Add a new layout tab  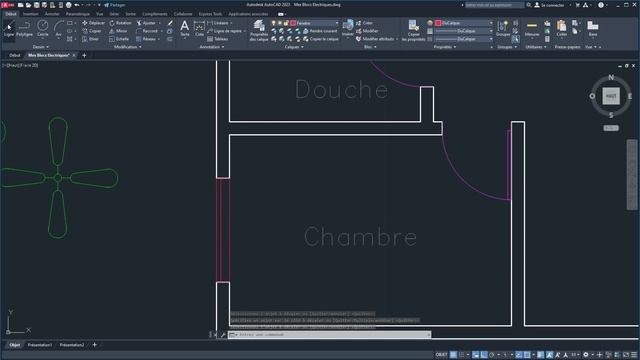coord(94,345)
